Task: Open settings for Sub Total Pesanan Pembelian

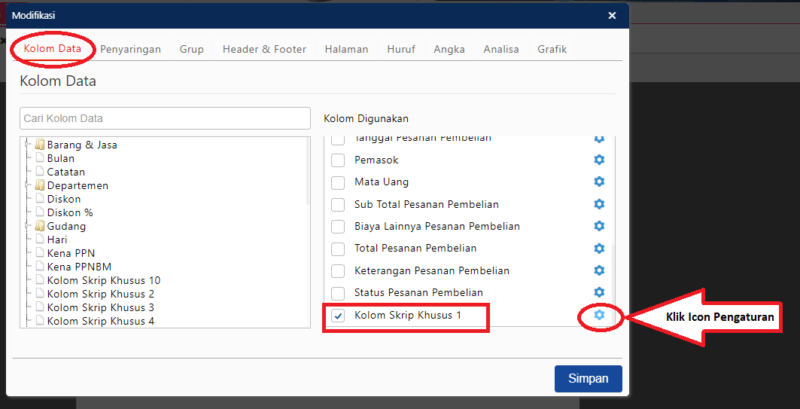Action: pos(599,204)
